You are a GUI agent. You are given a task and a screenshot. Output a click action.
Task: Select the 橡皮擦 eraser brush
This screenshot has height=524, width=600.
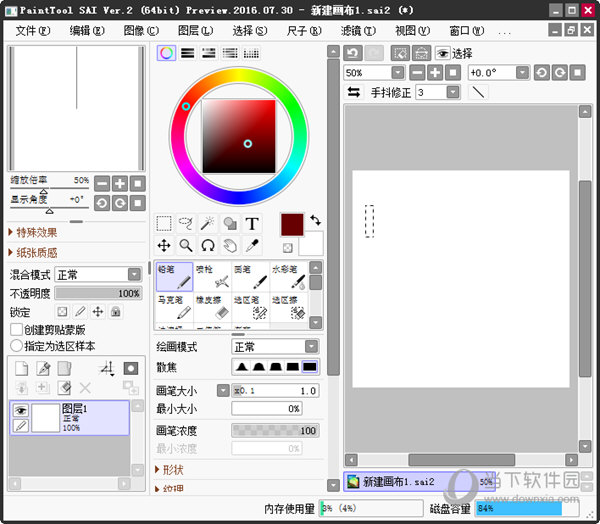tap(212, 307)
